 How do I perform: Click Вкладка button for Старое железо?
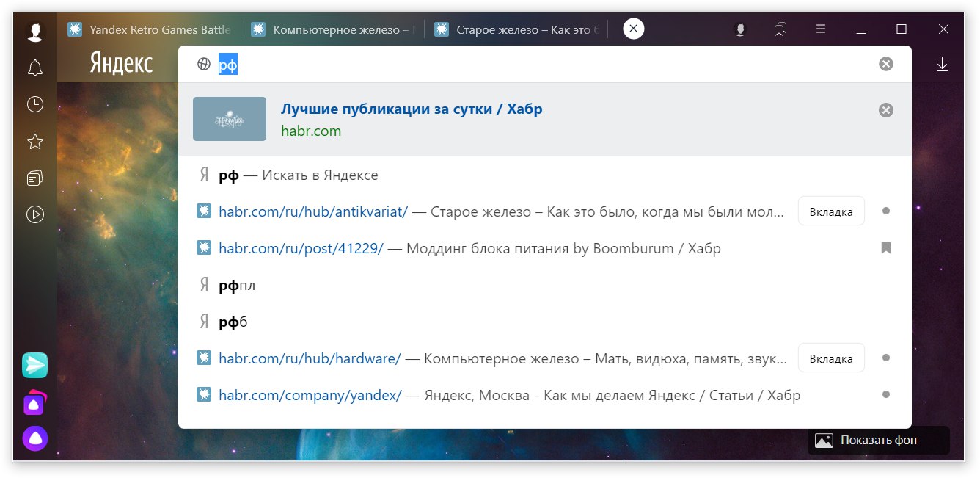(831, 211)
